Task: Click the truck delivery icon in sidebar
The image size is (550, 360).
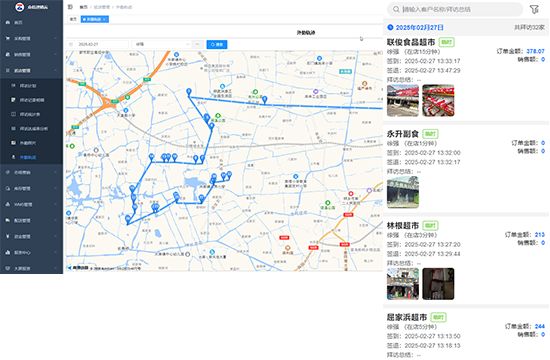Action: (8, 220)
